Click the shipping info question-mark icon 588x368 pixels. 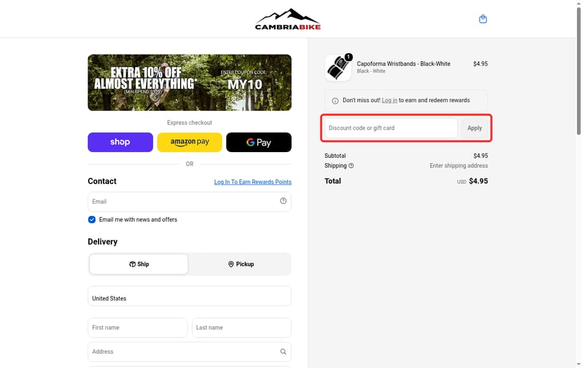click(x=351, y=166)
